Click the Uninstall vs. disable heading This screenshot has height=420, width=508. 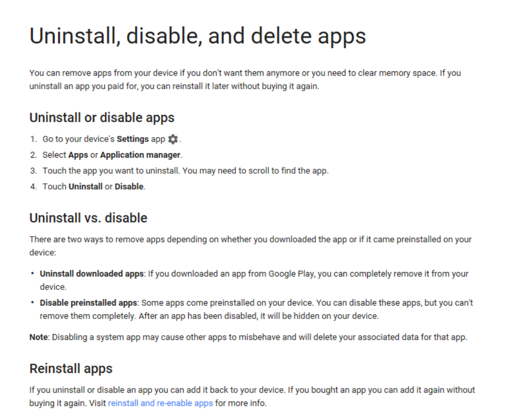coord(88,218)
